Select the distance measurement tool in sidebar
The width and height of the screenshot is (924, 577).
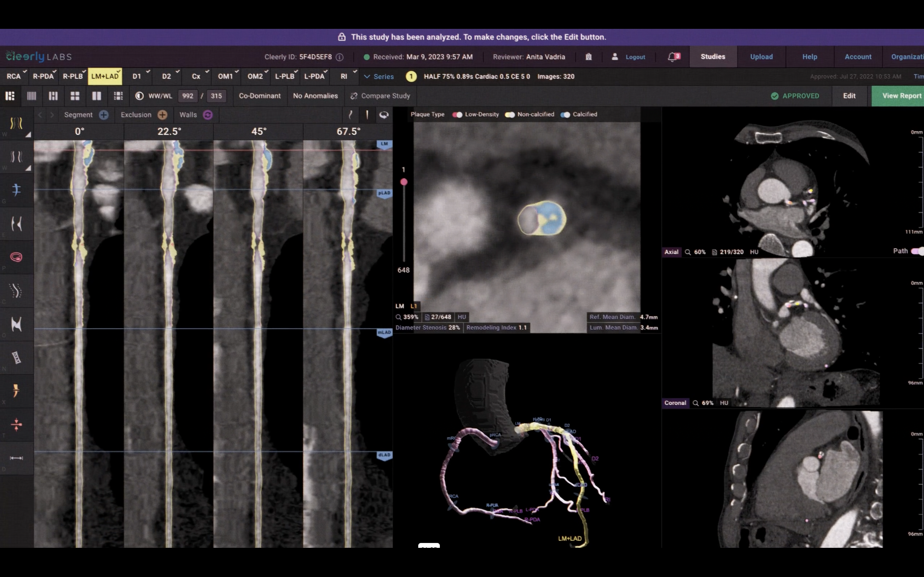pyautogui.click(x=16, y=458)
